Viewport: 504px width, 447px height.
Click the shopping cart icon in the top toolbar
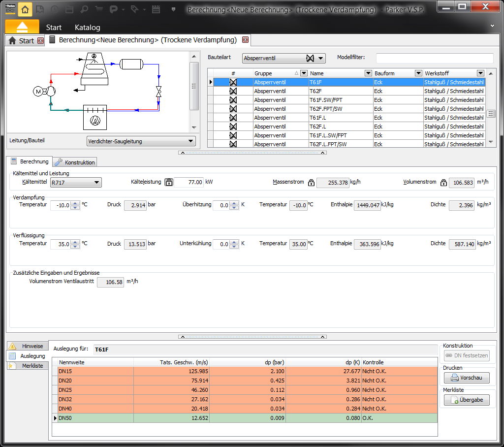(x=99, y=9)
